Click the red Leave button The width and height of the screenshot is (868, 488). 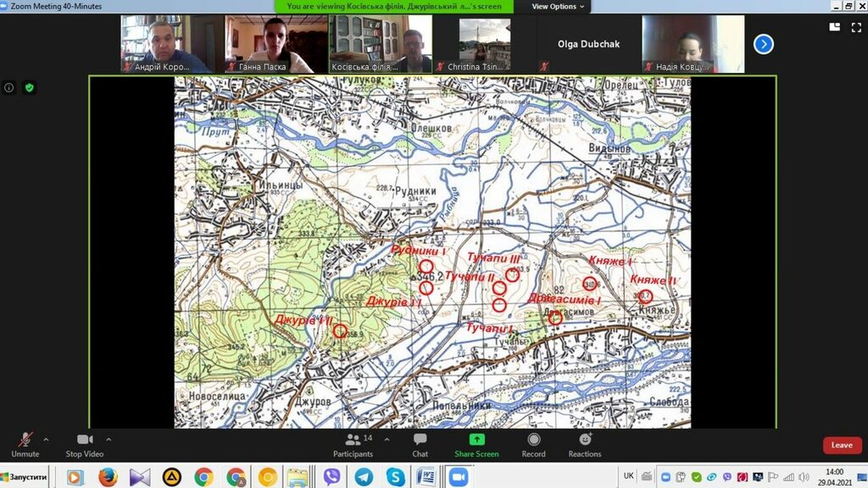[841, 445]
